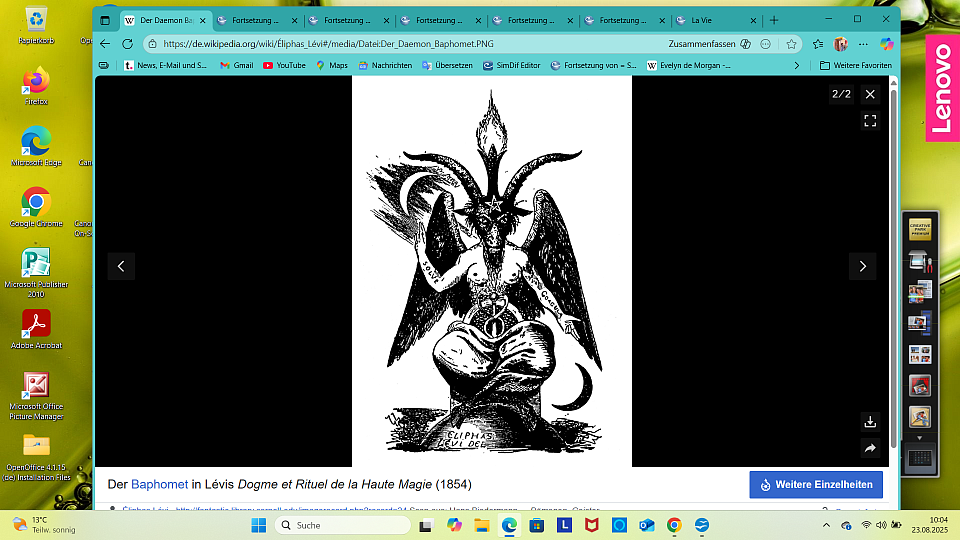Click the taskbar Suche search box
960x540 pixels.
coord(343,525)
